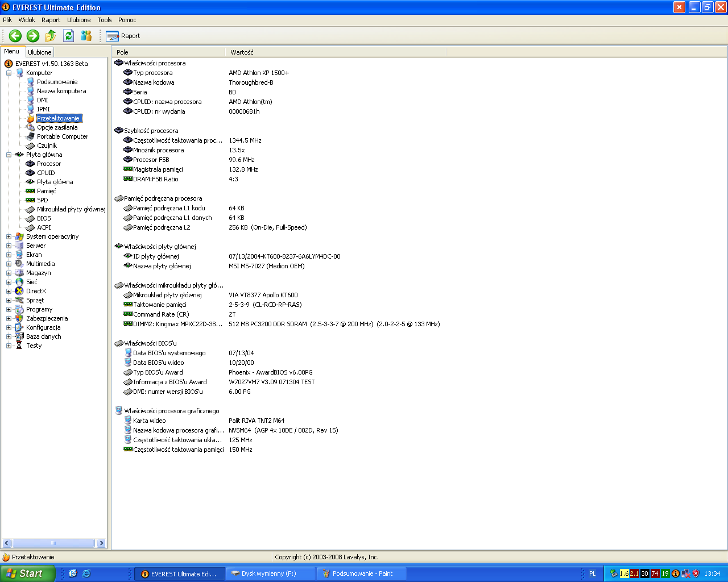Expand the Magazyn node
This screenshot has width=728, height=582.
click(9, 273)
